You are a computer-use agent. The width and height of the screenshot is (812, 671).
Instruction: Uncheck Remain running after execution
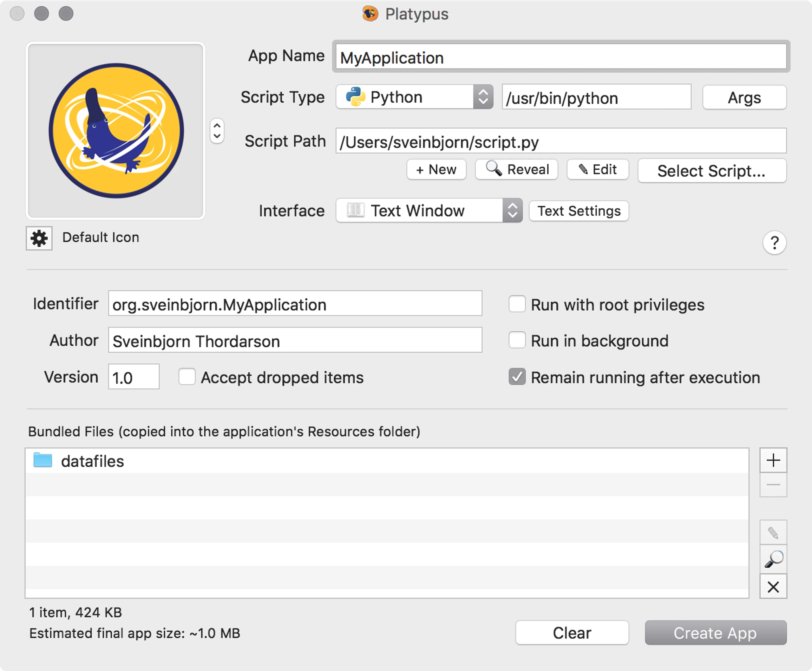(517, 376)
